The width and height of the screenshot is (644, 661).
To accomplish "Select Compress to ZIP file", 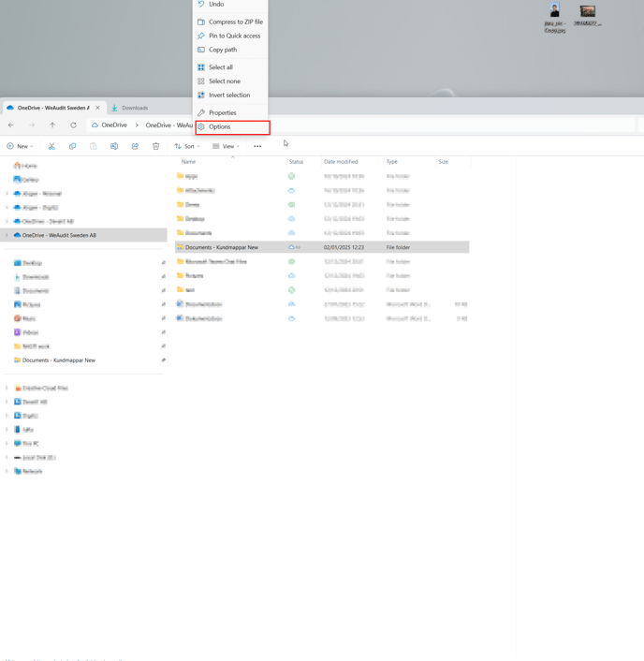I will [x=235, y=22].
